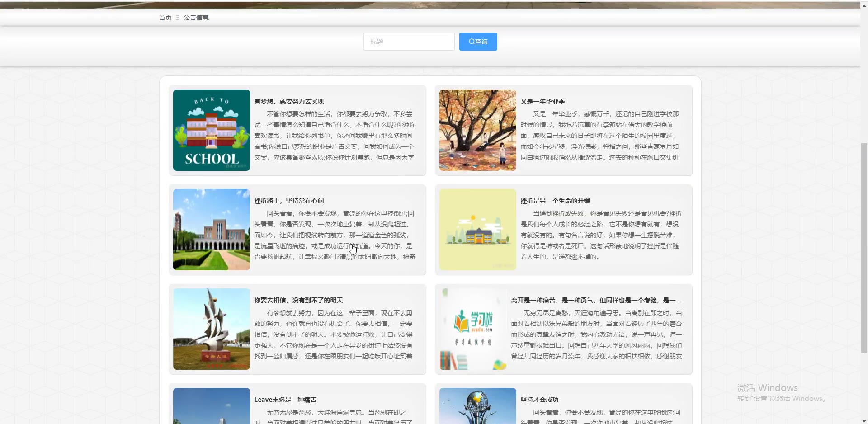Open article starting with 离开是一种痛苦
The width and height of the screenshot is (868, 424).
tap(596, 300)
